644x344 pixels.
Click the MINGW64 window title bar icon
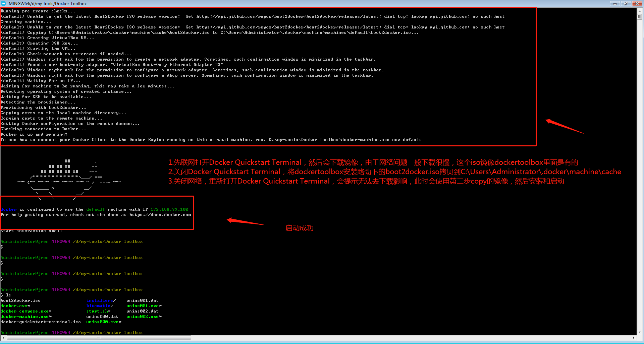point(4,3)
